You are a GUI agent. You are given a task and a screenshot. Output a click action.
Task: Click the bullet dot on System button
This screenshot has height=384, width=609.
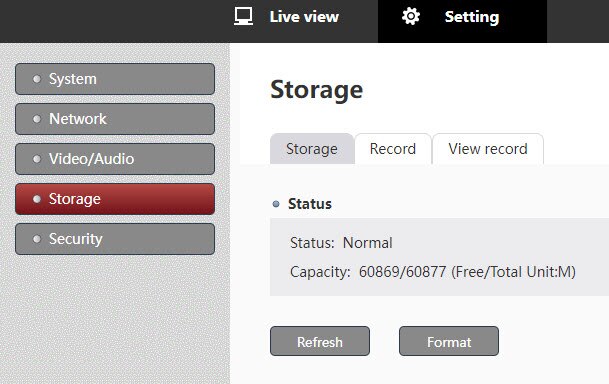click(37, 79)
